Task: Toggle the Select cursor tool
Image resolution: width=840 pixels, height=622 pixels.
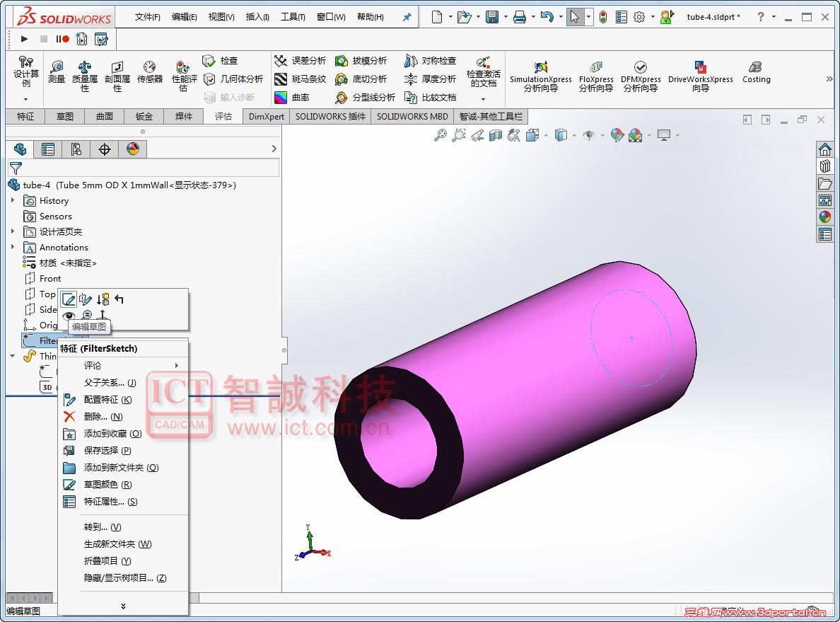Action: [574, 17]
